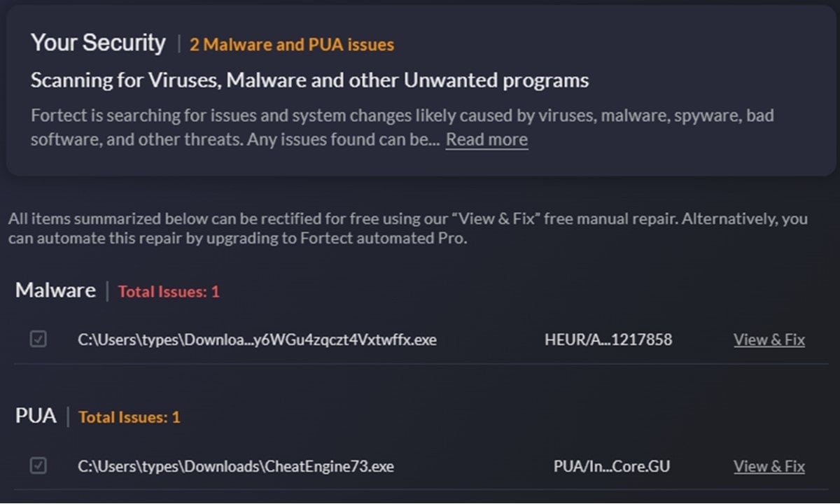Click the red Total Issues: 1 label
The width and height of the screenshot is (840, 504).
click(169, 292)
